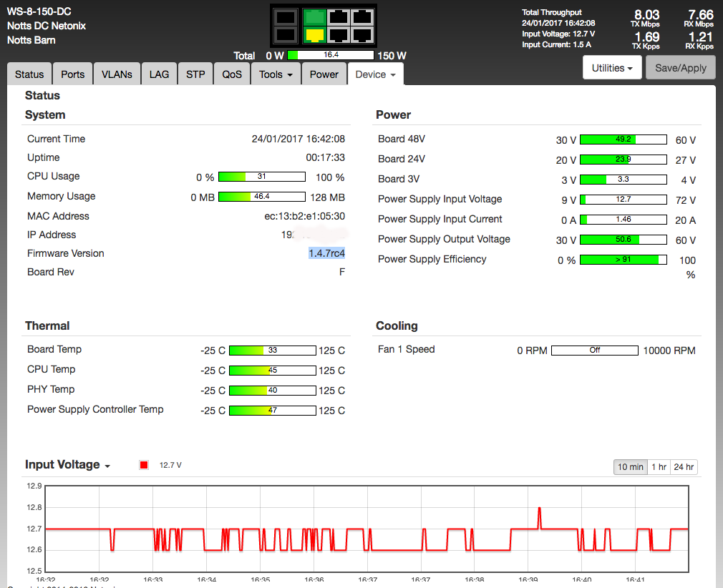Open the Tools dropdown menu
The height and width of the screenshot is (588, 723).
coord(276,74)
